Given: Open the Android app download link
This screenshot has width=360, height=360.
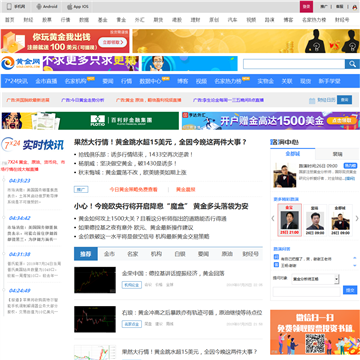Looking at the screenshot, I should click(x=47, y=6).
